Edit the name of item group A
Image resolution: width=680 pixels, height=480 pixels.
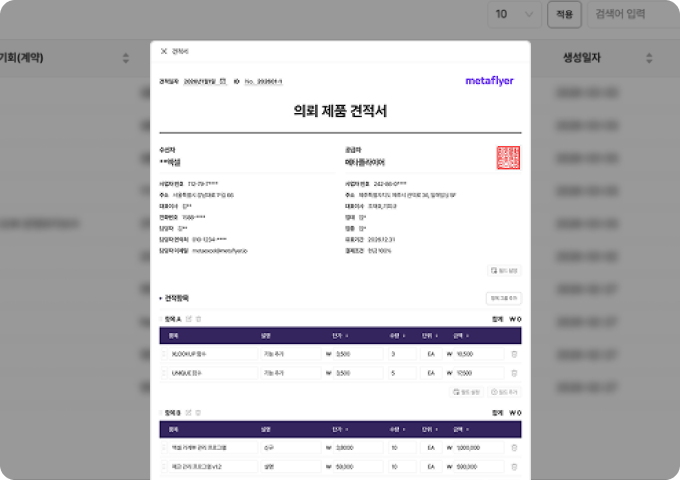[x=189, y=319]
